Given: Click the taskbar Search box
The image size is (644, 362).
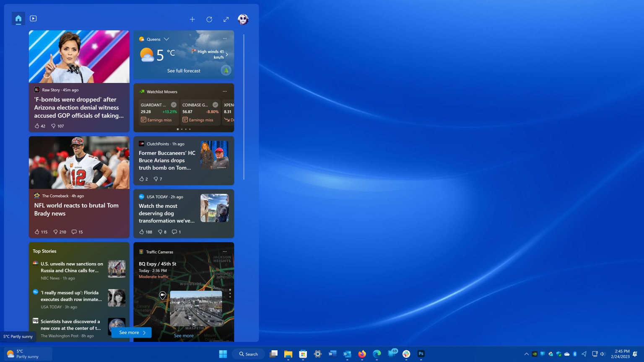Looking at the screenshot, I should [248, 354].
